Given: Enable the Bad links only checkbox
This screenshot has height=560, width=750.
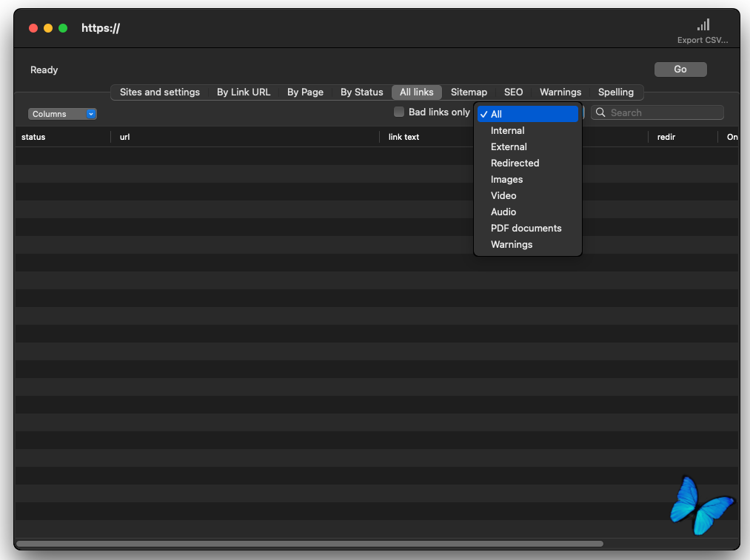Looking at the screenshot, I should coord(399,112).
